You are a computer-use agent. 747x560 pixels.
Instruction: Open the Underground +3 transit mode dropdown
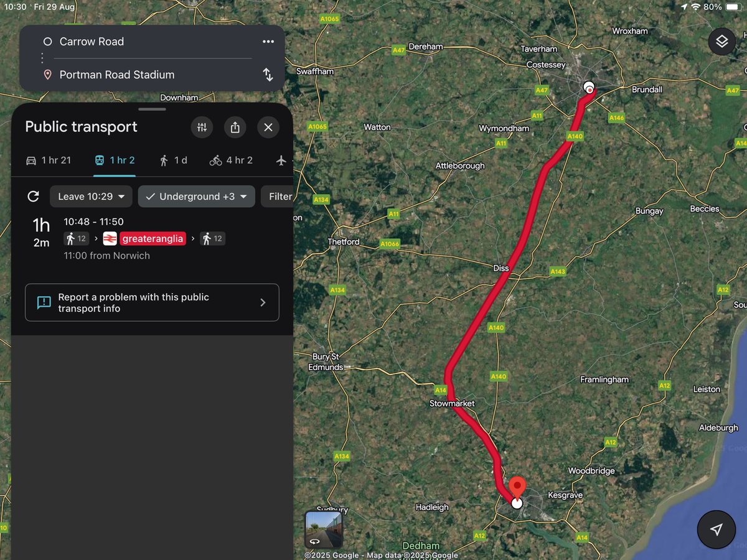click(x=197, y=197)
